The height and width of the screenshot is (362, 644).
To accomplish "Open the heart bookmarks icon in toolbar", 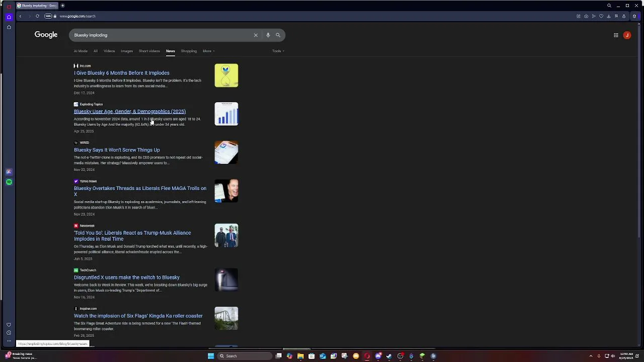I will click(601, 16).
